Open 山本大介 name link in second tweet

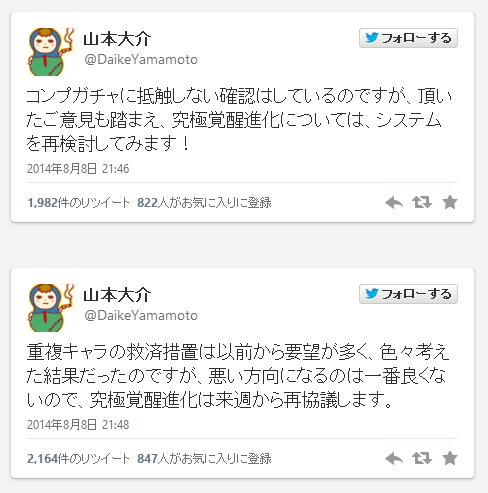pyautogui.click(x=117, y=295)
